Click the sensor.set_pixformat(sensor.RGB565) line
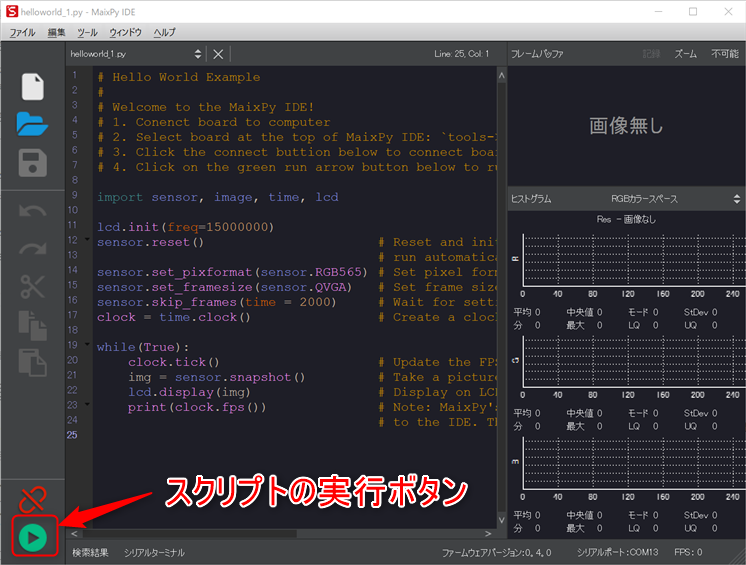The image size is (746, 565). pos(232,272)
